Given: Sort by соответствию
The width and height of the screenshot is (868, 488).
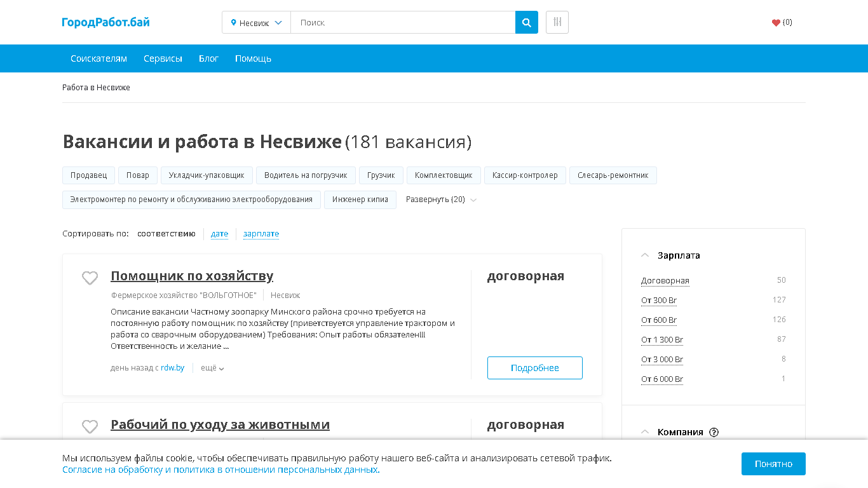Looking at the screenshot, I should pyautogui.click(x=166, y=234).
